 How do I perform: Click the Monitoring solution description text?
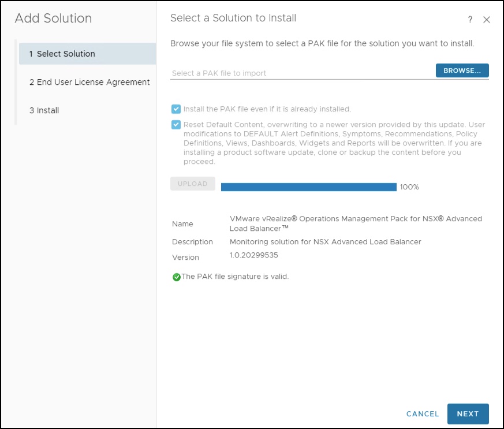[326, 242]
